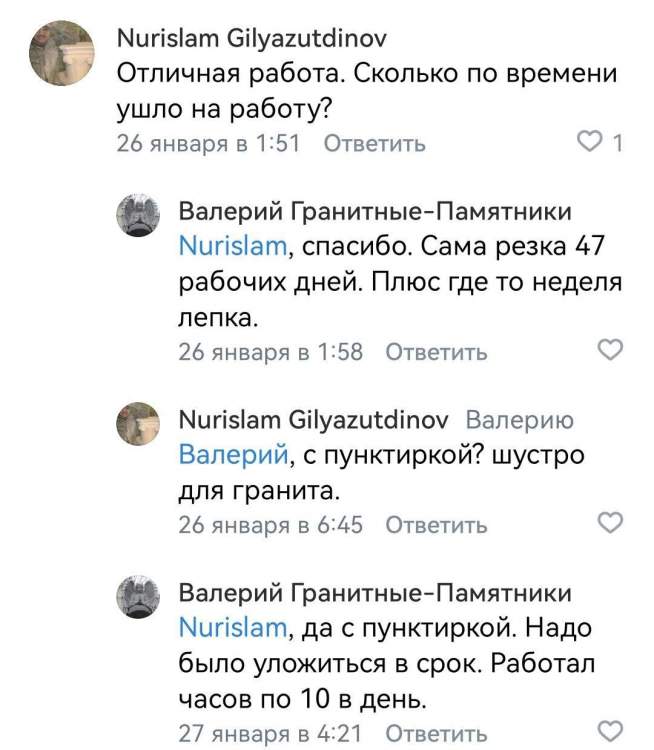Reply to the 26 января в 1:58 comment
The image size is (654, 750).
pos(436,351)
